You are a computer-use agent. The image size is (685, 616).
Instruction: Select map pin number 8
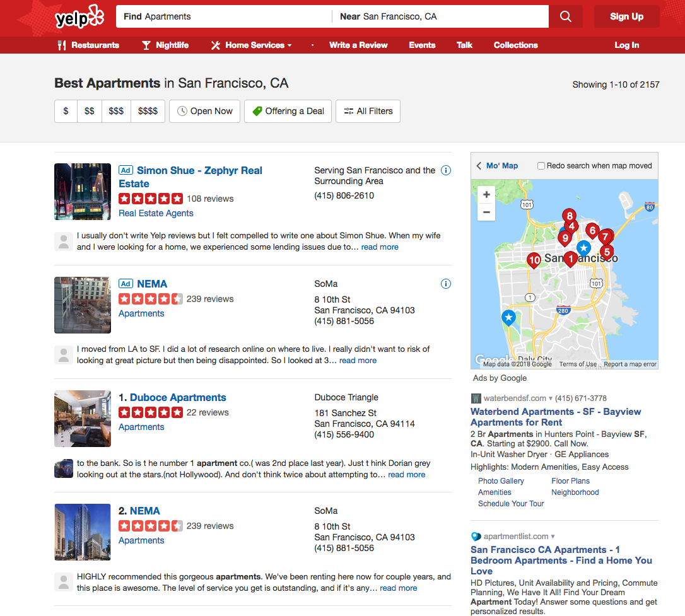click(569, 215)
